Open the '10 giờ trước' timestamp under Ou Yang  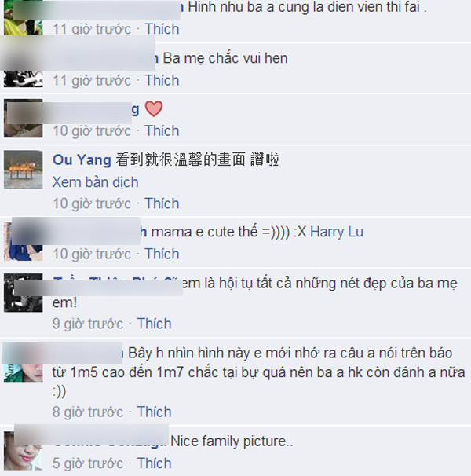pos(92,203)
